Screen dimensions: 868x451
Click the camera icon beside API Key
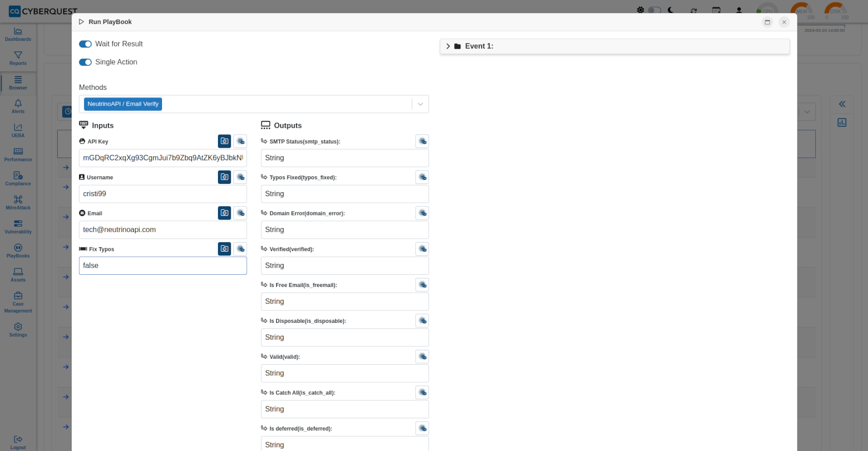click(224, 141)
